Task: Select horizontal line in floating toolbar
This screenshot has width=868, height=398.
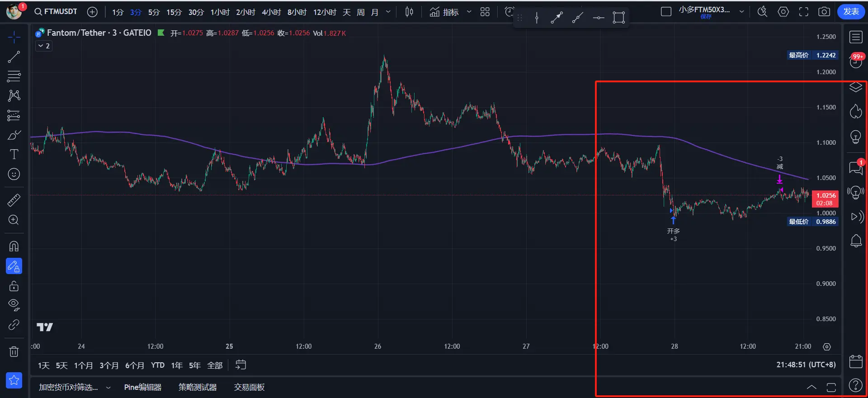Action: pyautogui.click(x=599, y=18)
